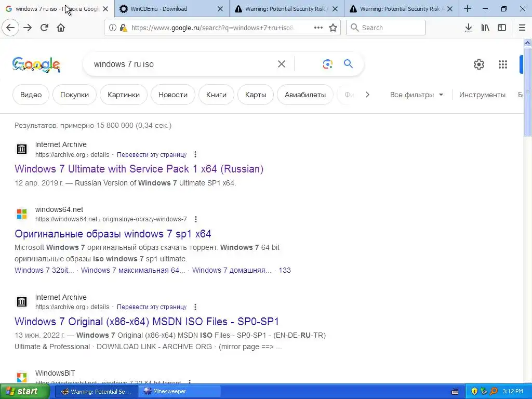The width and height of the screenshot is (532, 399).
Task: Go forward with the forward arrow
Action: pos(28,28)
